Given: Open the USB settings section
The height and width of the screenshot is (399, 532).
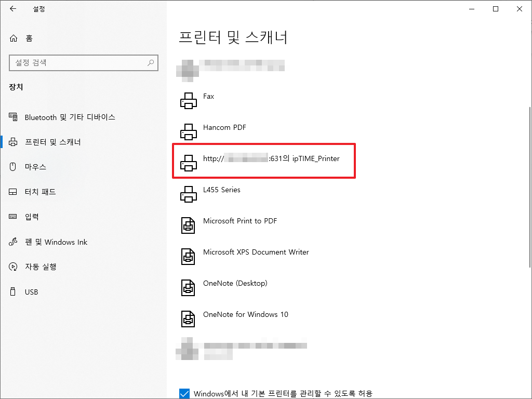Looking at the screenshot, I should (31, 291).
